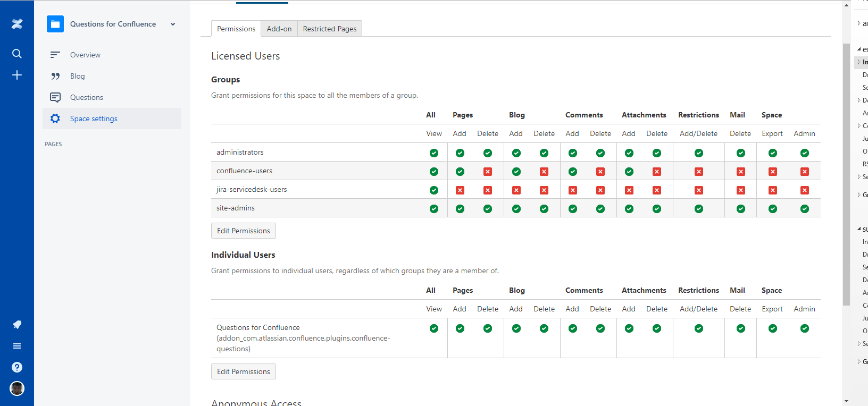Viewport: 868px width, 406px height.
Task: Click the vertical page scrollbar
Action: (x=847, y=174)
